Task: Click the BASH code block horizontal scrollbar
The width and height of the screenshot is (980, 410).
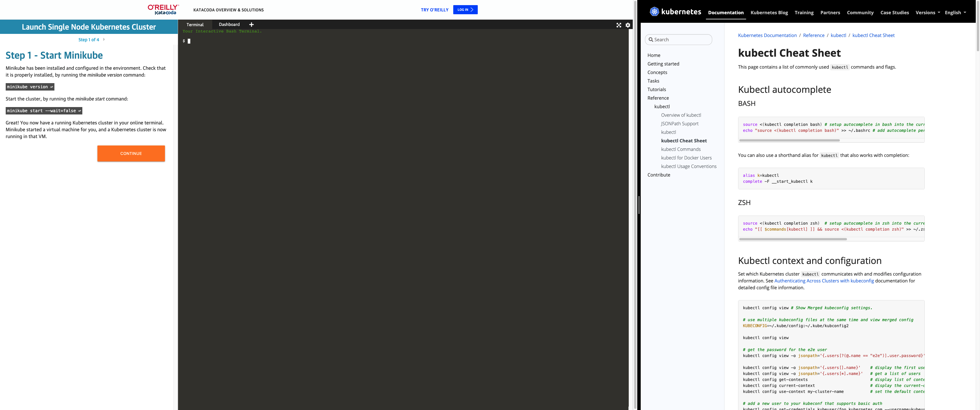Action: [789, 140]
